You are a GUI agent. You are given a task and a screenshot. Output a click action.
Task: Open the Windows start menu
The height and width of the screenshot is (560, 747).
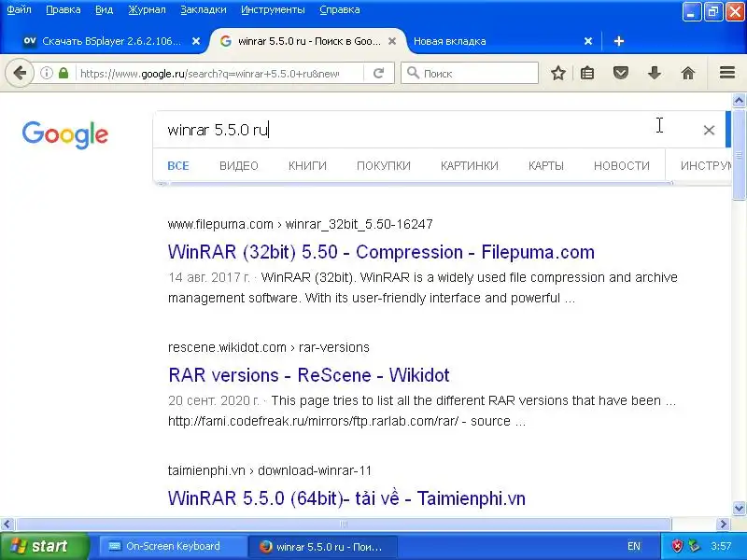coord(44,546)
